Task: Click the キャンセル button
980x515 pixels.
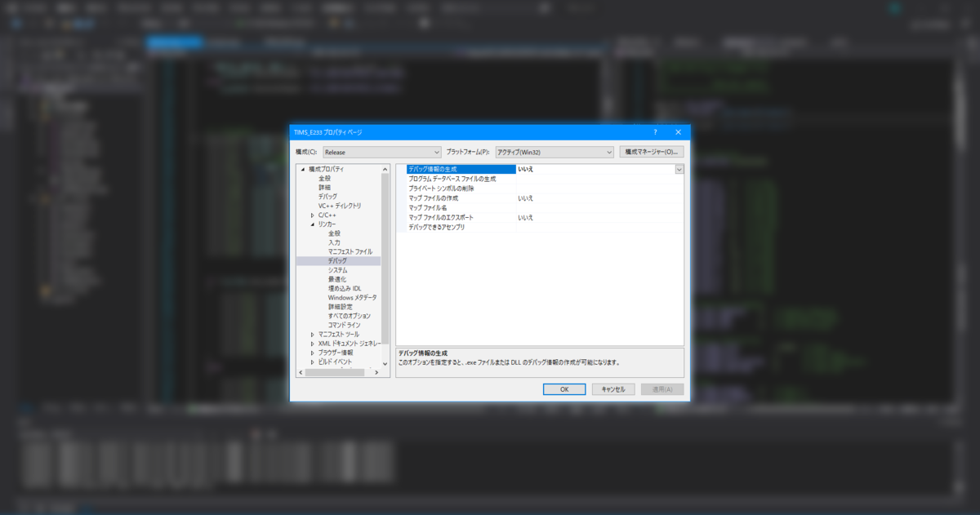Action: [613, 389]
